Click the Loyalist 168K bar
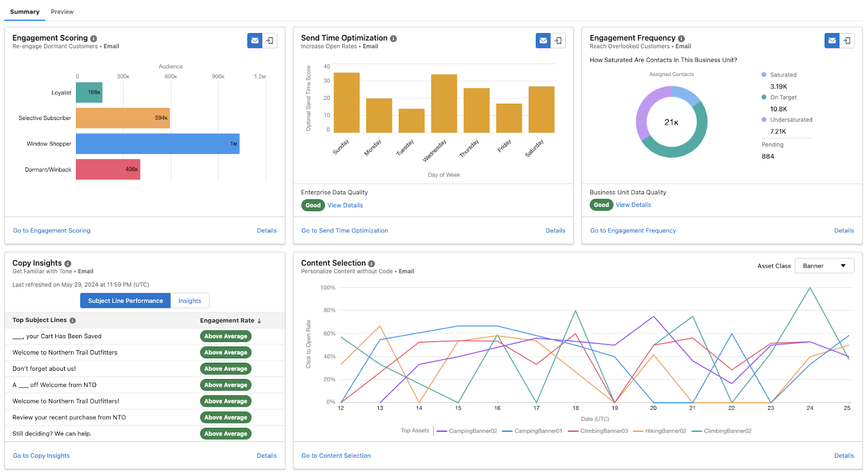The width and height of the screenshot is (868, 474). (x=89, y=92)
